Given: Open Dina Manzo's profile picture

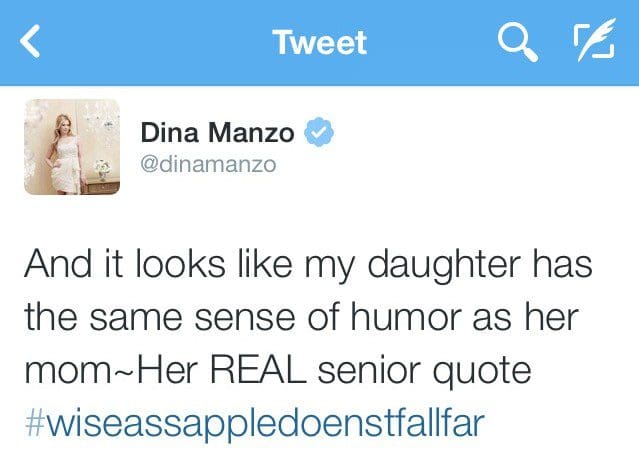Looking at the screenshot, I should [72, 147].
